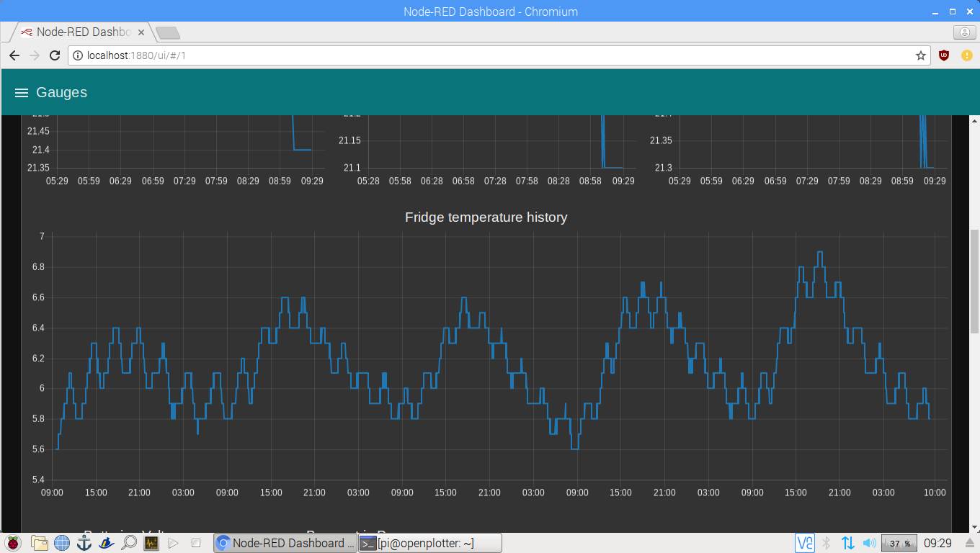Open the Chrome profile button
The image size is (980, 553).
pos(964,32)
